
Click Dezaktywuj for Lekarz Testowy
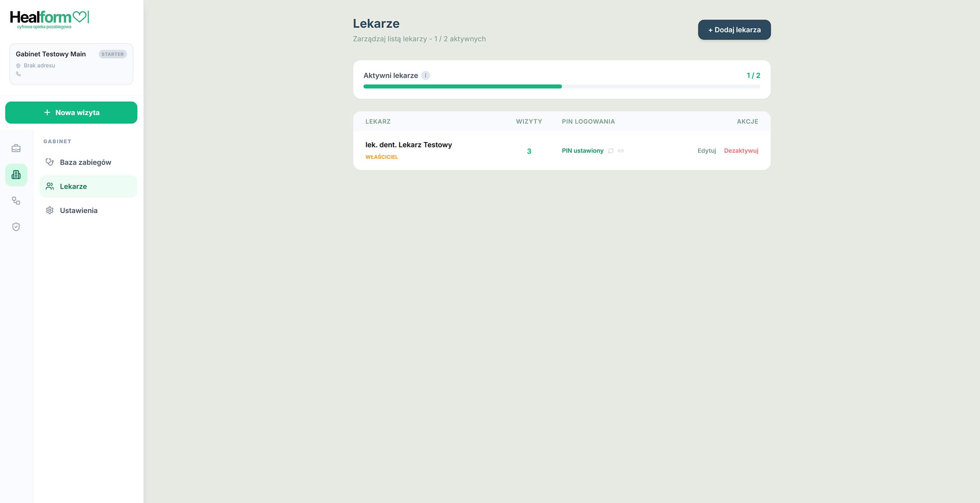pos(741,151)
